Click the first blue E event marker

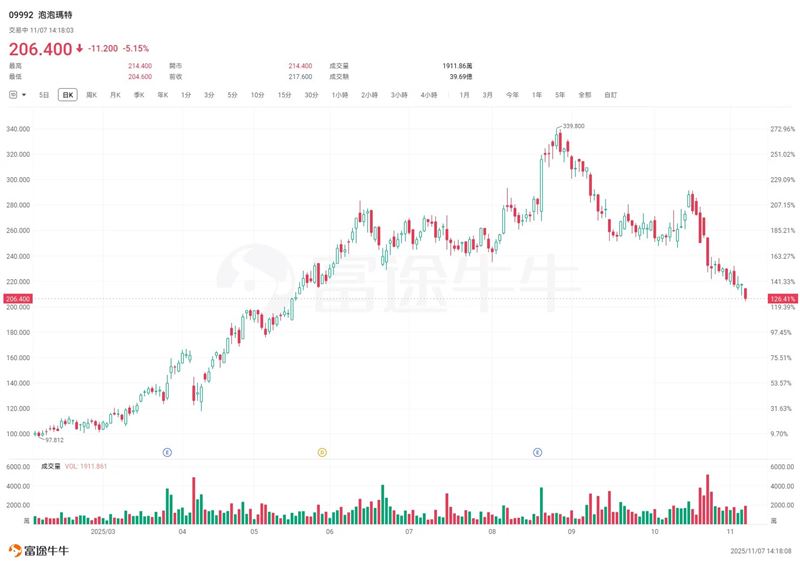(167, 452)
